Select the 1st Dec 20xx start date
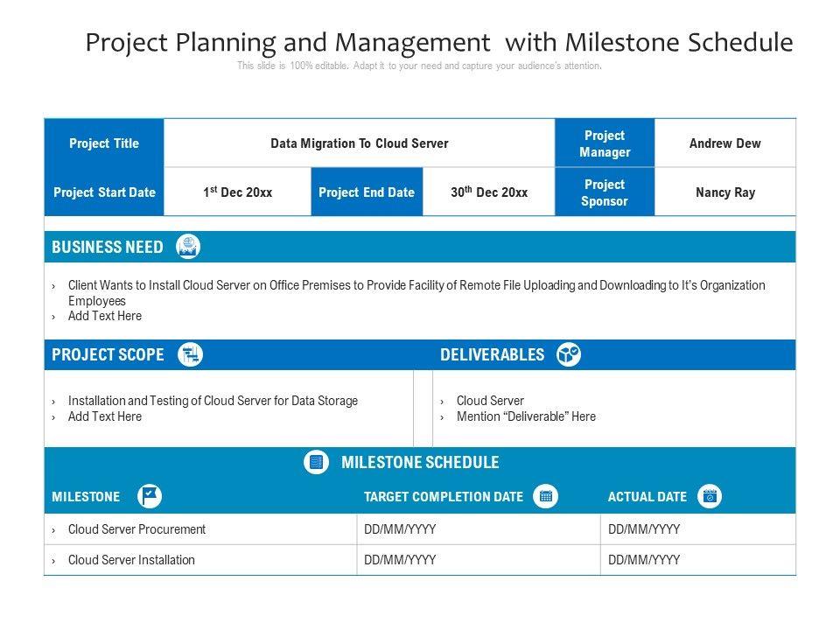Image resolution: width=840 pixels, height=630 pixels. [237, 192]
